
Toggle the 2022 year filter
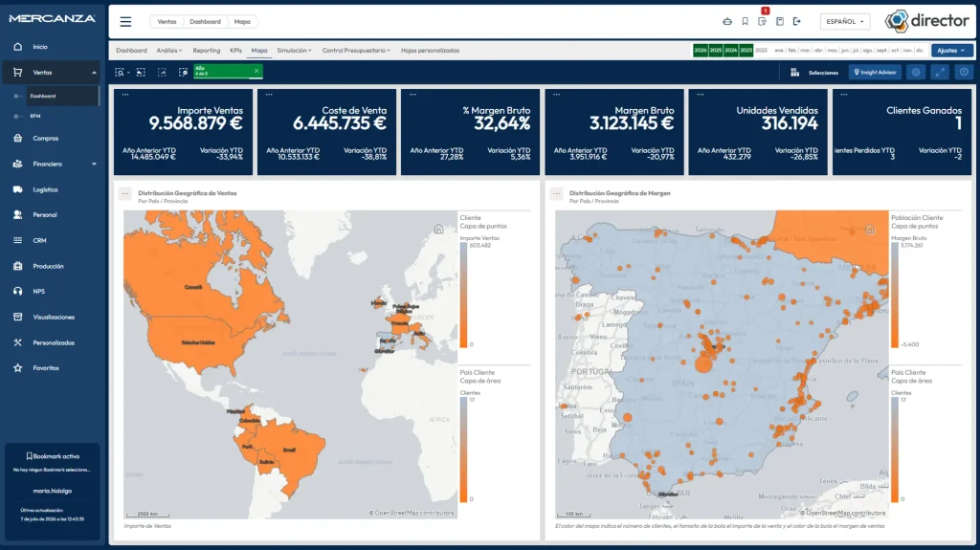761,50
